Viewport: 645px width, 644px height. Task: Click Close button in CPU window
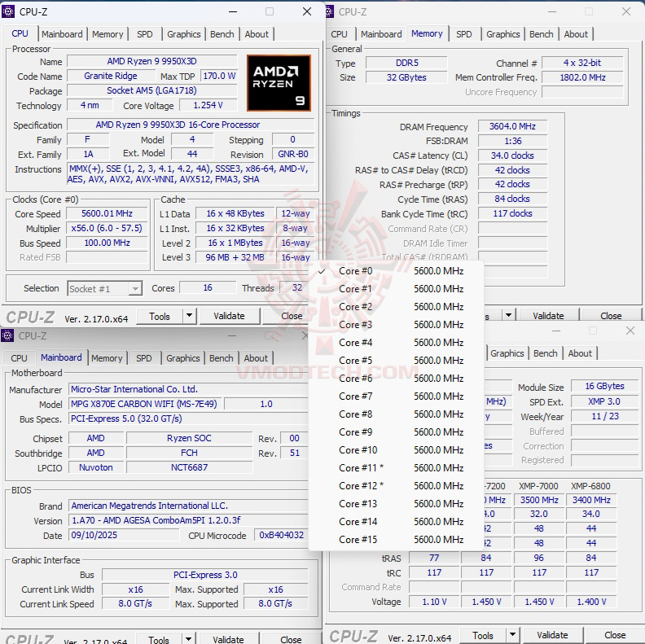pyautogui.click(x=292, y=316)
